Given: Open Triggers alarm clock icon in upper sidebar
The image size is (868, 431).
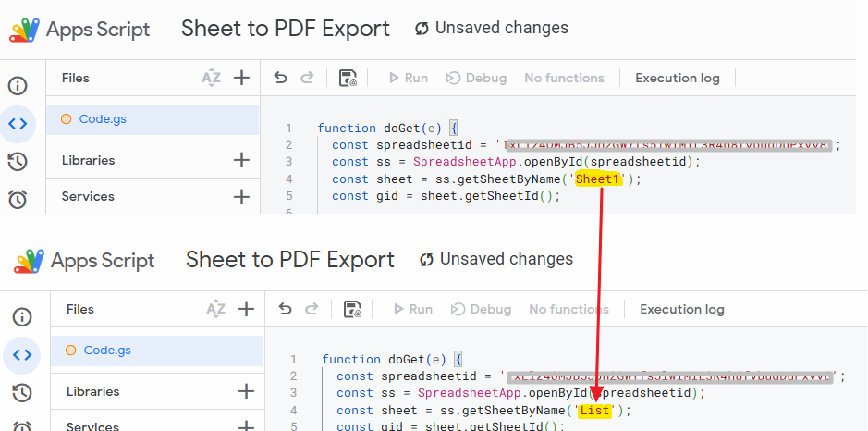Looking at the screenshot, I should click(x=17, y=199).
